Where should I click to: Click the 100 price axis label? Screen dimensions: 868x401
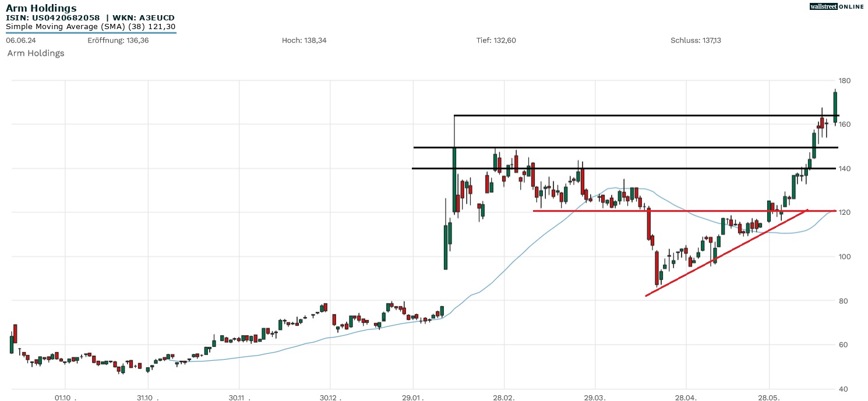point(845,257)
